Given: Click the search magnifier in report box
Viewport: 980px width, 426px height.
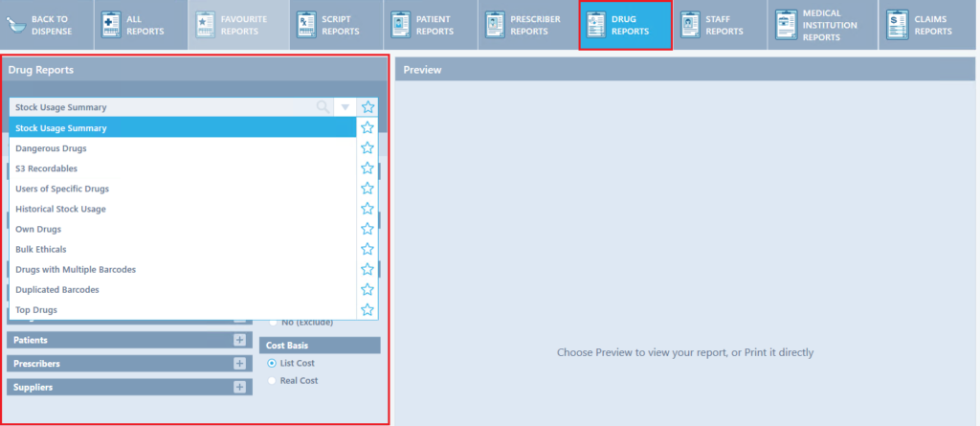Looking at the screenshot, I should 323,107.
